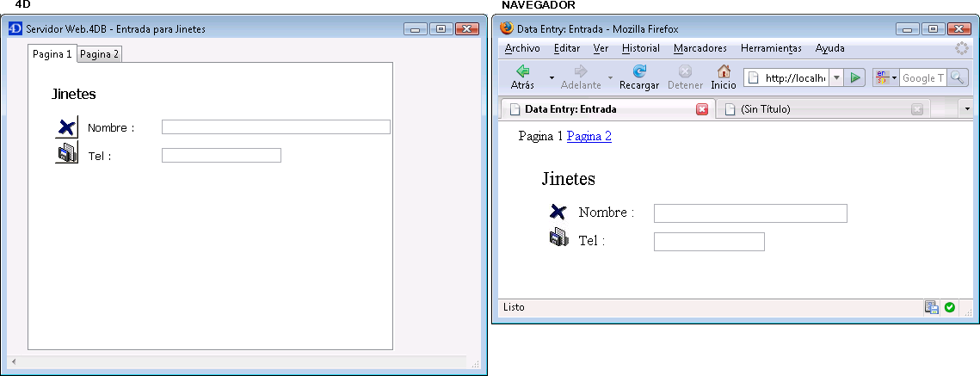Click the search magnifier icon in Firefox
This screenshot has width=980, height=376.
tap(957, 77)
